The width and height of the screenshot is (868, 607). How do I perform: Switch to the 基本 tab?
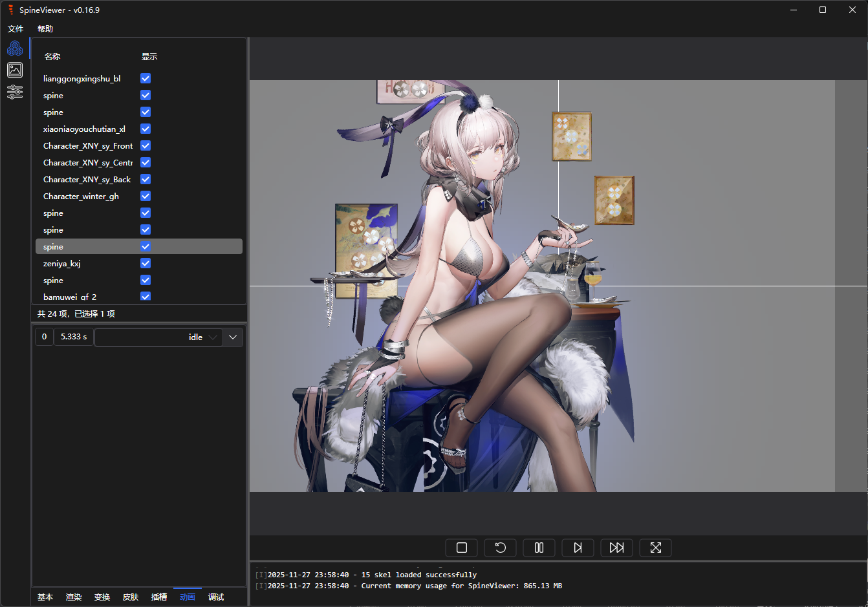(45, 597)
